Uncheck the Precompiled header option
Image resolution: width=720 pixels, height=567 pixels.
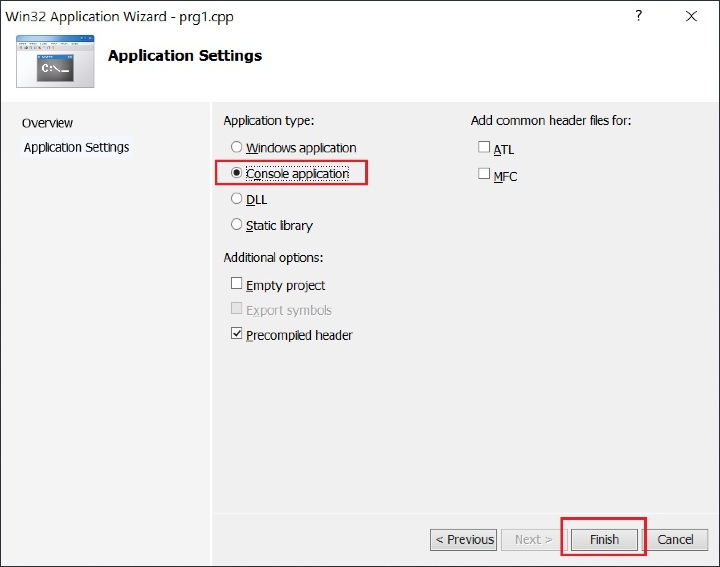coord(237,334)
